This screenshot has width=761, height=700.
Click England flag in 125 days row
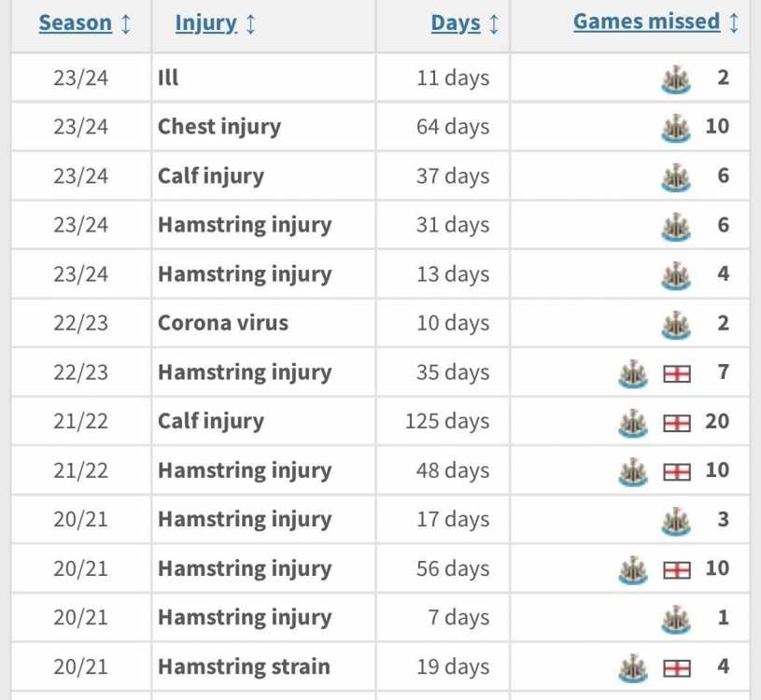(x=677, y=423)
